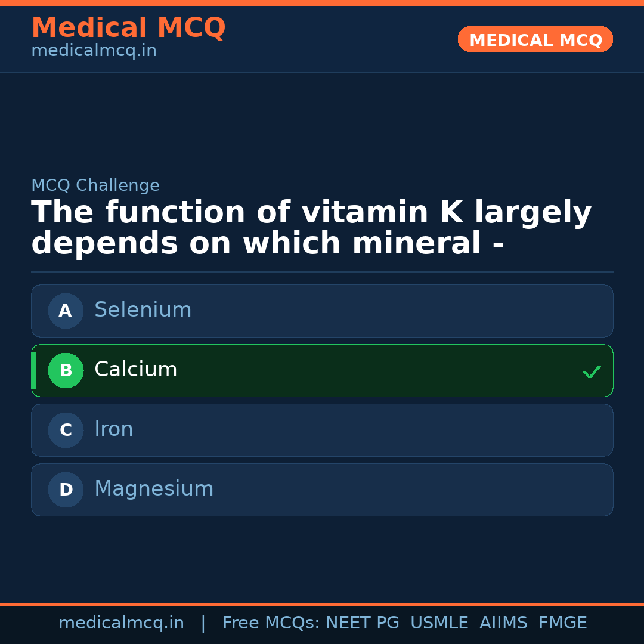The height and width of the screenshot is (644, 644).
Task: Click the green checkmark on Calcium answer
Action: (592, 371)
